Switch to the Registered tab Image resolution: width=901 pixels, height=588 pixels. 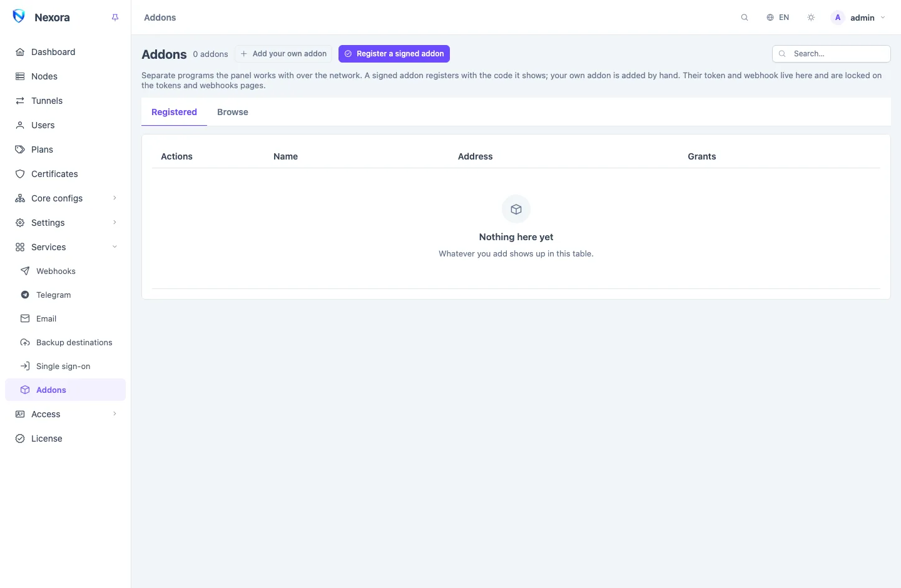tap(174, 112)
